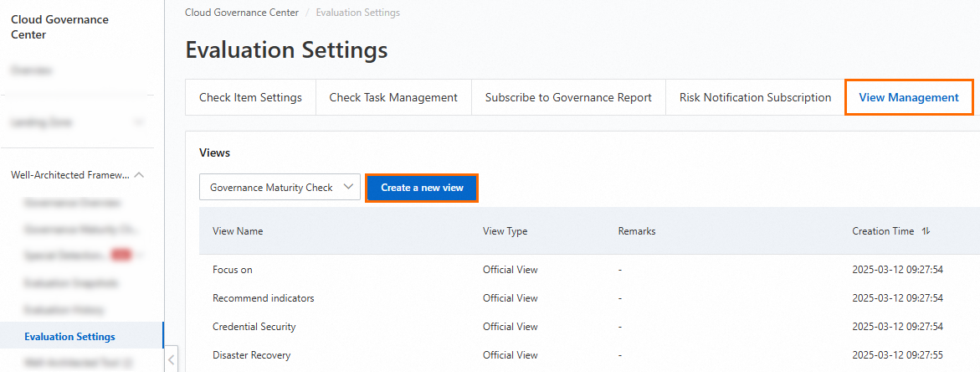Choose the Disaster Recovery view row
Image resolution: width=980 pixels, height=372 pixels.
pos(252,355)
